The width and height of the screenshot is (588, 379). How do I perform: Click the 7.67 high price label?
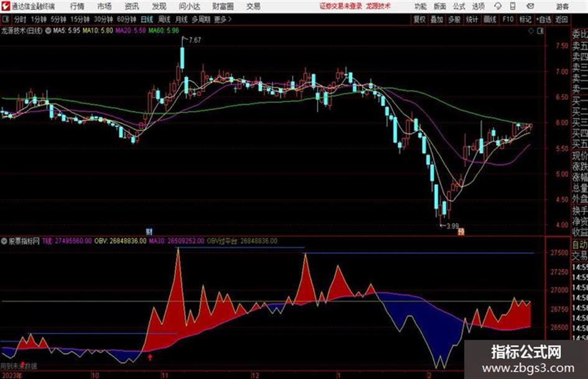click(x=195, y=40)
